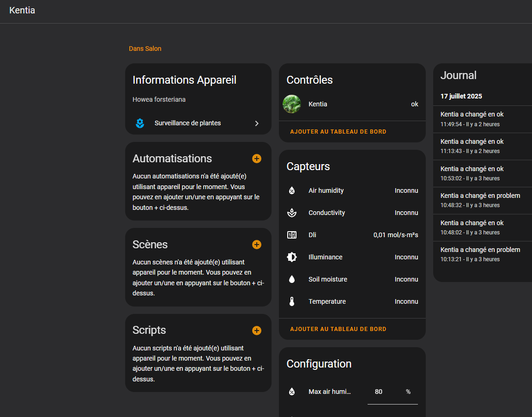Click the Temperature Inconnu value
Screen dimensions: 532x417
coord(406,301)
